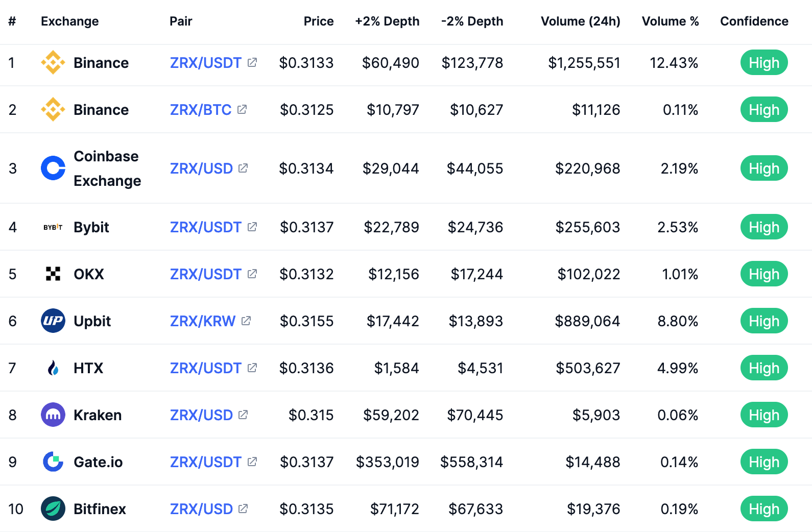Sort by the -2% Depth header
The image size is (812, 532).
pos(472,21)
